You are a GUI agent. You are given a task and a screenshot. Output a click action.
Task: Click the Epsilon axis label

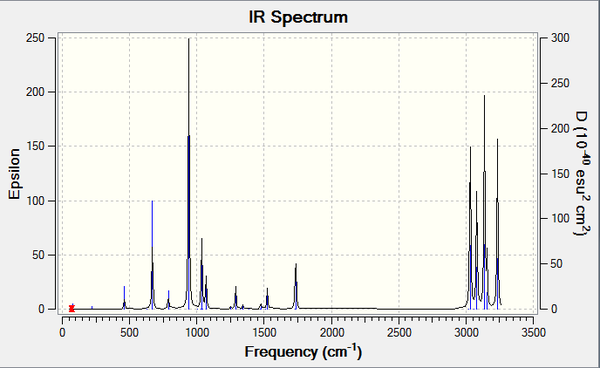coord(14,174)
